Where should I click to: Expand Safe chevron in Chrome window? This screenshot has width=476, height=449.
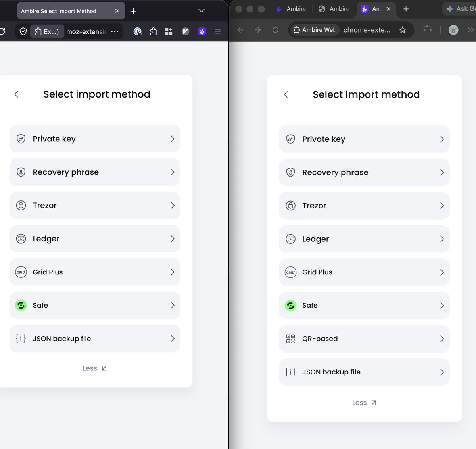(442, 306)
